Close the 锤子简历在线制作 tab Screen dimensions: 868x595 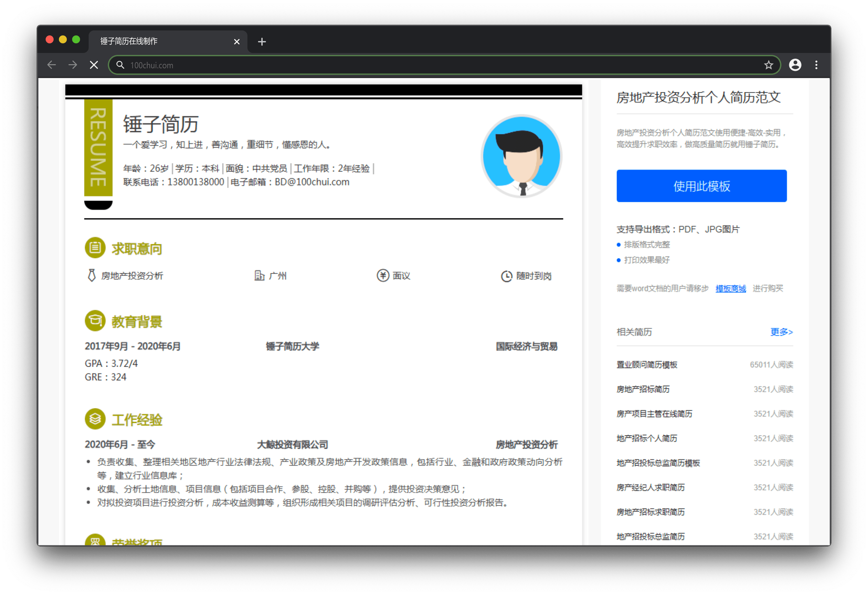(237, 41)
